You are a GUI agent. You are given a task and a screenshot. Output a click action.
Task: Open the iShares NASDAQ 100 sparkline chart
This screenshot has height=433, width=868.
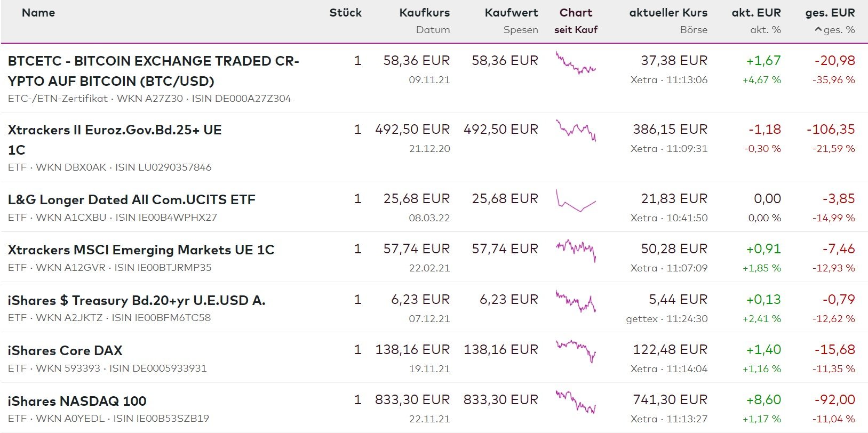[576, 402]
